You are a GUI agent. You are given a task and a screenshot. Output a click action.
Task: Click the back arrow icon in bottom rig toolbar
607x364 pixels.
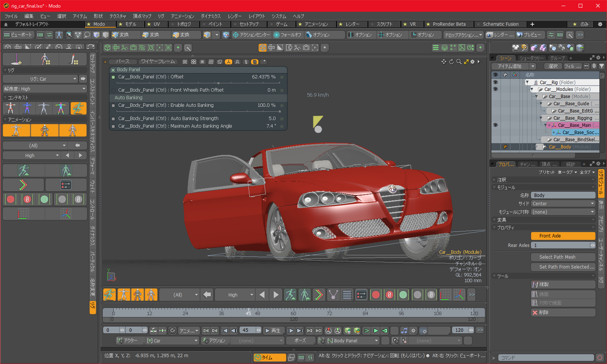point(207,295)
